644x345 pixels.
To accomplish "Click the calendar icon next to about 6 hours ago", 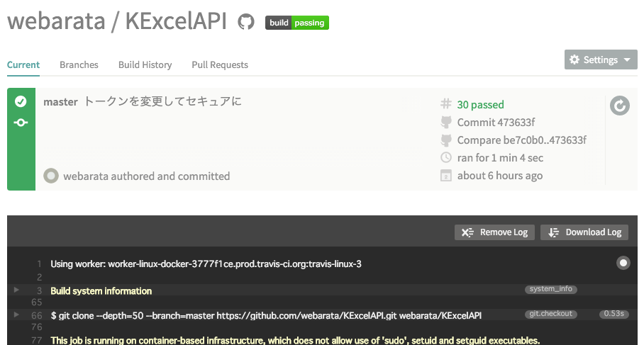I will tap(446, 176).
